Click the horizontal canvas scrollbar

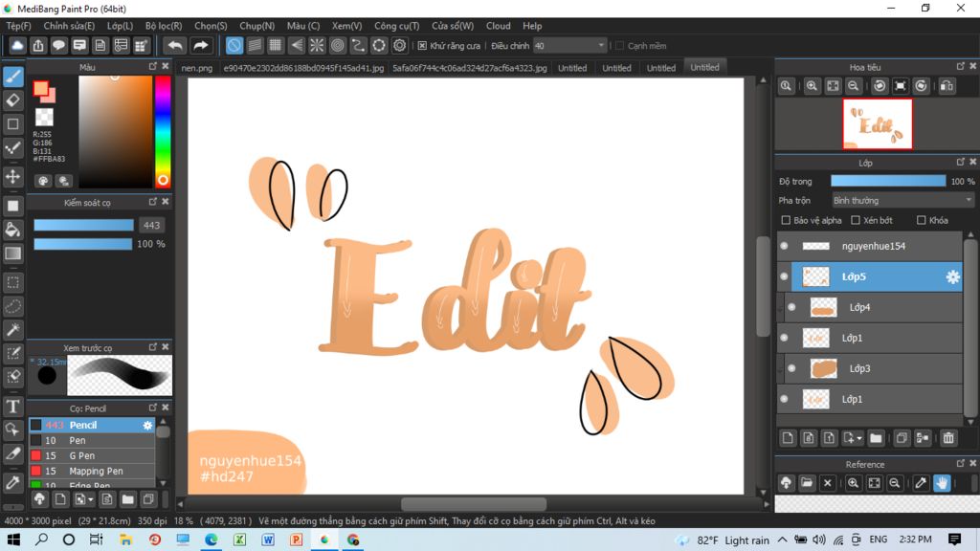coord(473,503)
